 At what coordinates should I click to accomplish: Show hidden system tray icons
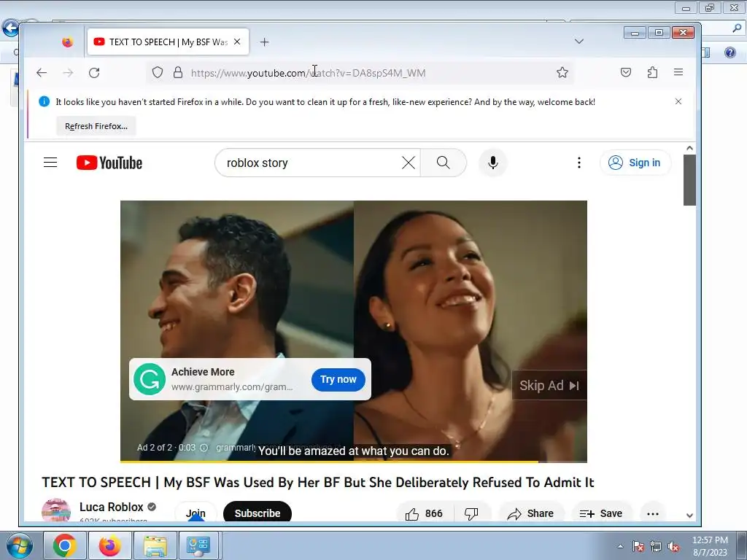pyautogui.click(x=620, y=546)
